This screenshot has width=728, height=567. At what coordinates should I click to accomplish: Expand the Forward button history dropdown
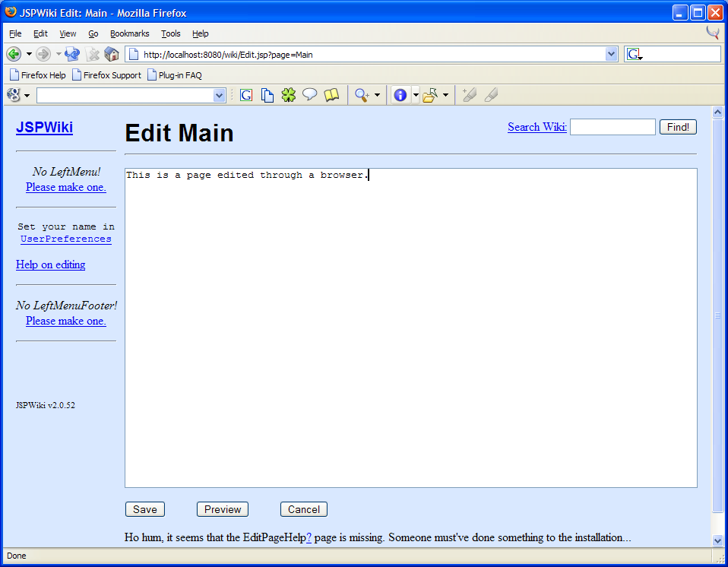59,54
